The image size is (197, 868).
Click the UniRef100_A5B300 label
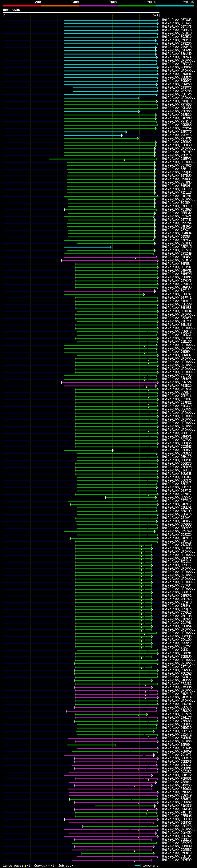(177, 111)
